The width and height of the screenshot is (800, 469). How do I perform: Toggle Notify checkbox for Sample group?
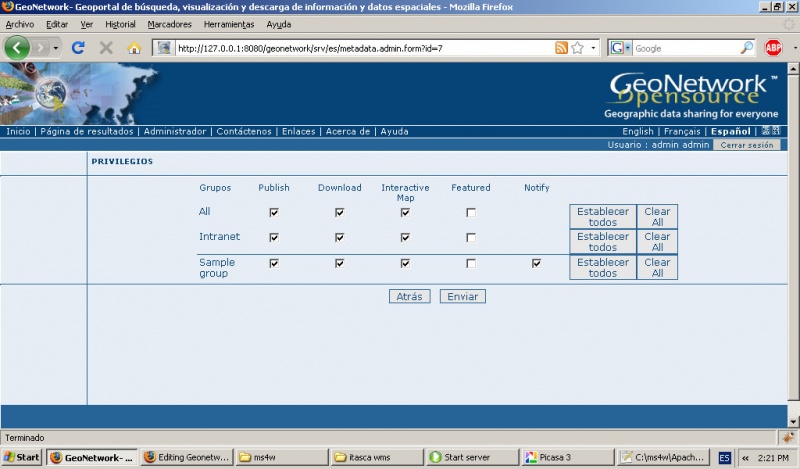click(537, 264)
